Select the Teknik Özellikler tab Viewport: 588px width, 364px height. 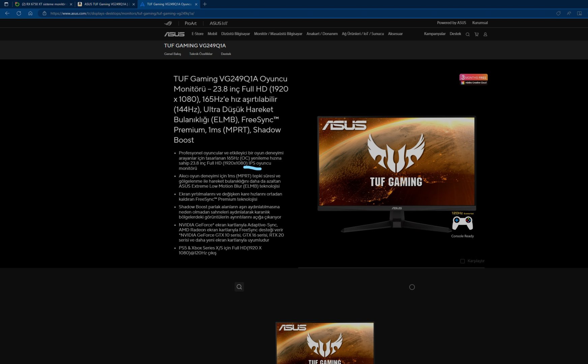(201, 54)
